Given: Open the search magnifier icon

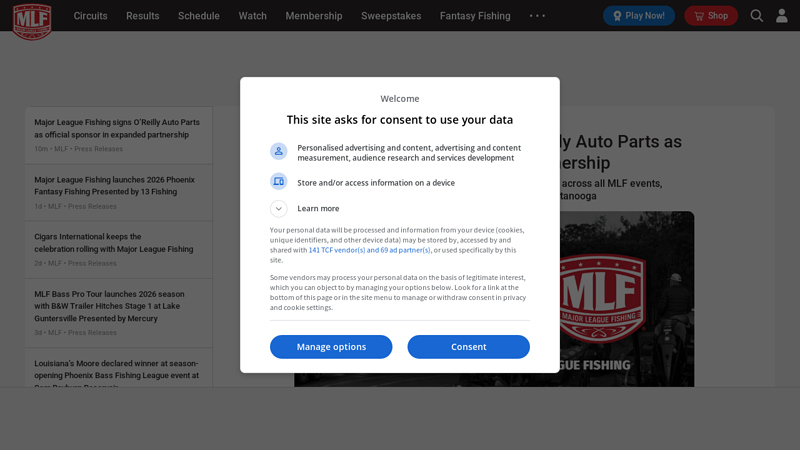Looking at the screenshot, I should coord(757,16).
